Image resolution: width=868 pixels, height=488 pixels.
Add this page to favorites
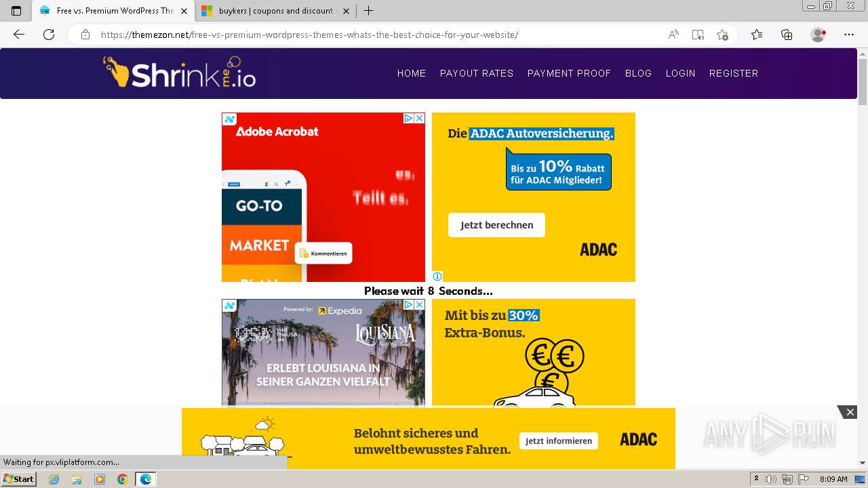coord(722,35)
